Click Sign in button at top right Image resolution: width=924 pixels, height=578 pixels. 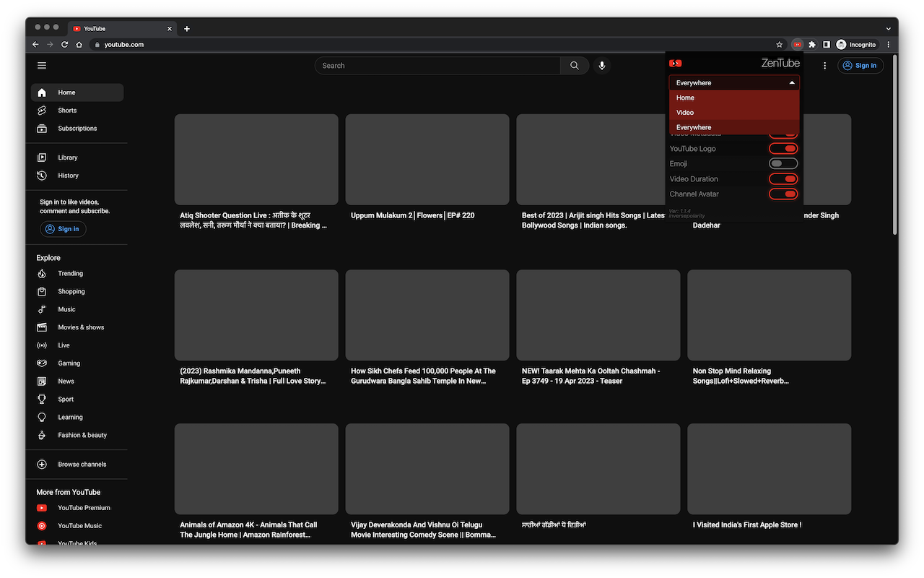click(860, 66)
